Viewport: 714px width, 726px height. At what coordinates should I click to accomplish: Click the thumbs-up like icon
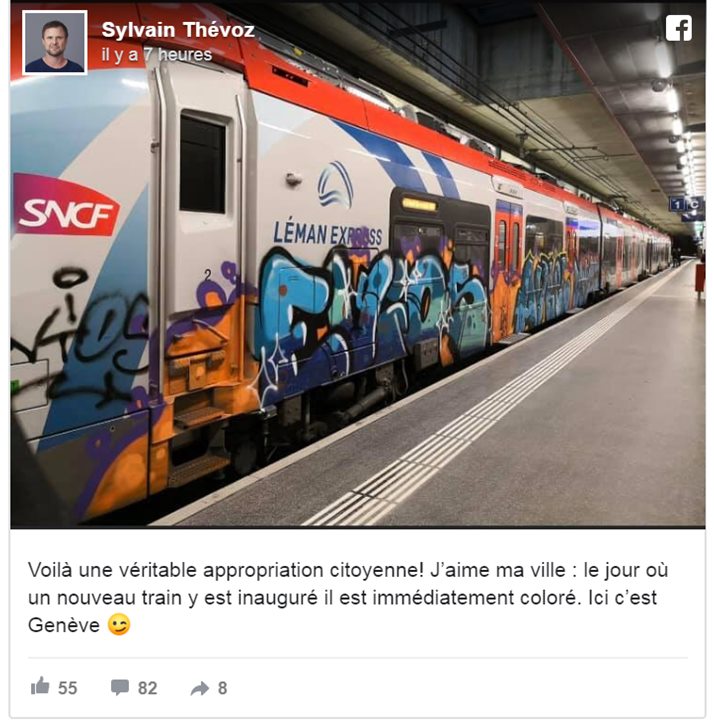[40, 686]
